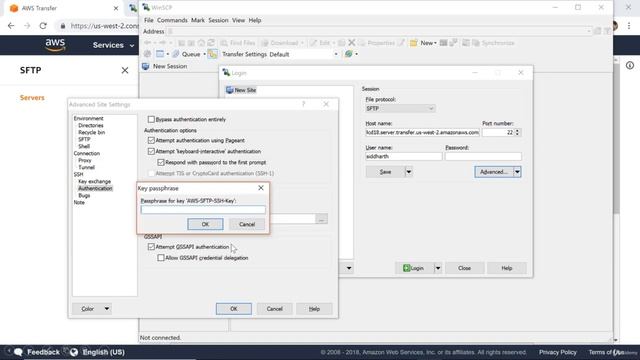Click the globe icon in WinSCP toolbar
The height and width of the screenshot is (360, 640).
(349, 54)
